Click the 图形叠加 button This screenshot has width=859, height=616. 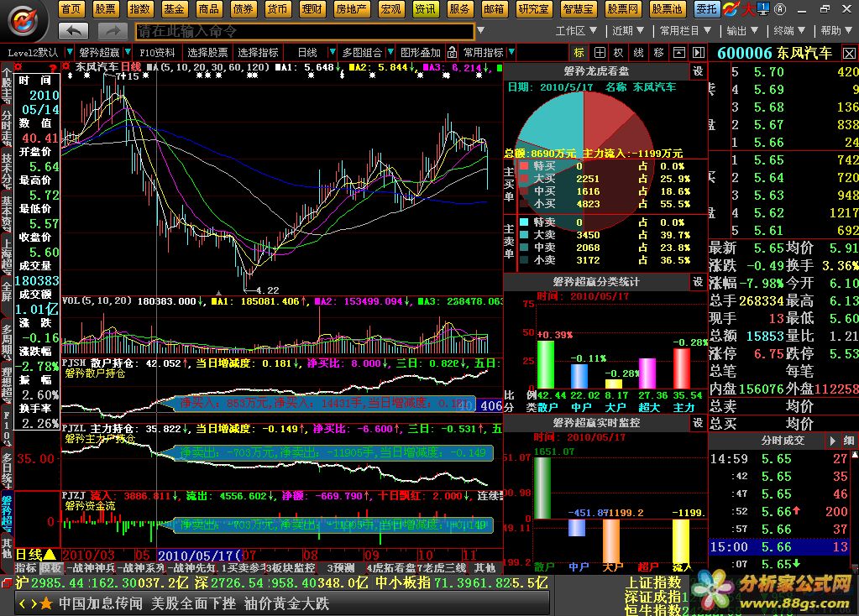420,53
